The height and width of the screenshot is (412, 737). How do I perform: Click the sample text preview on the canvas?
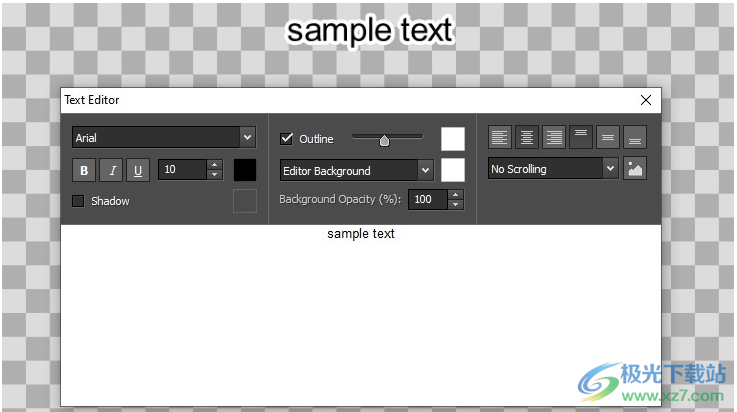pos(369,31)
